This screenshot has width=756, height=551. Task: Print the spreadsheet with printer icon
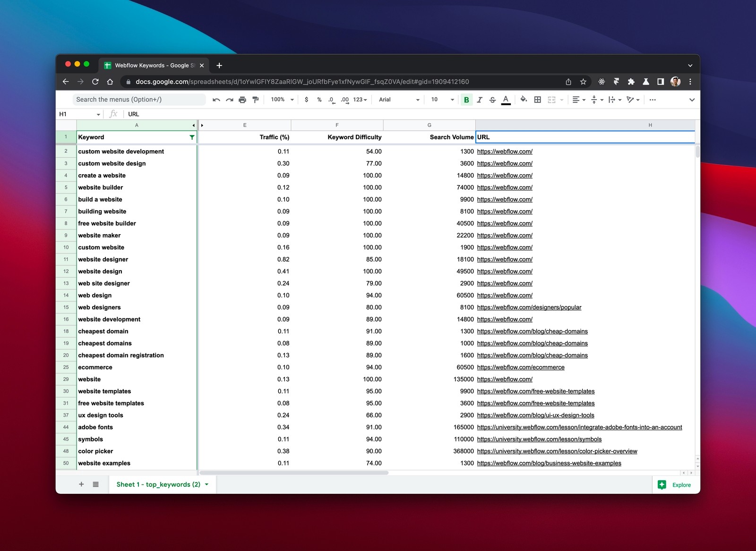pos(242,100)
